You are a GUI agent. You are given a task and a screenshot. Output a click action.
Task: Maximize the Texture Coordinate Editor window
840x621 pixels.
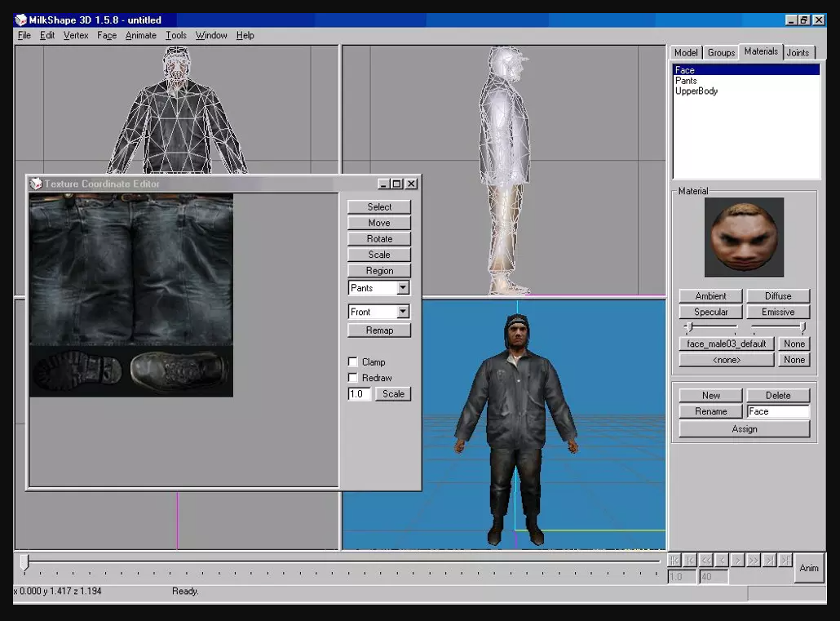click(x=397, y=184)
